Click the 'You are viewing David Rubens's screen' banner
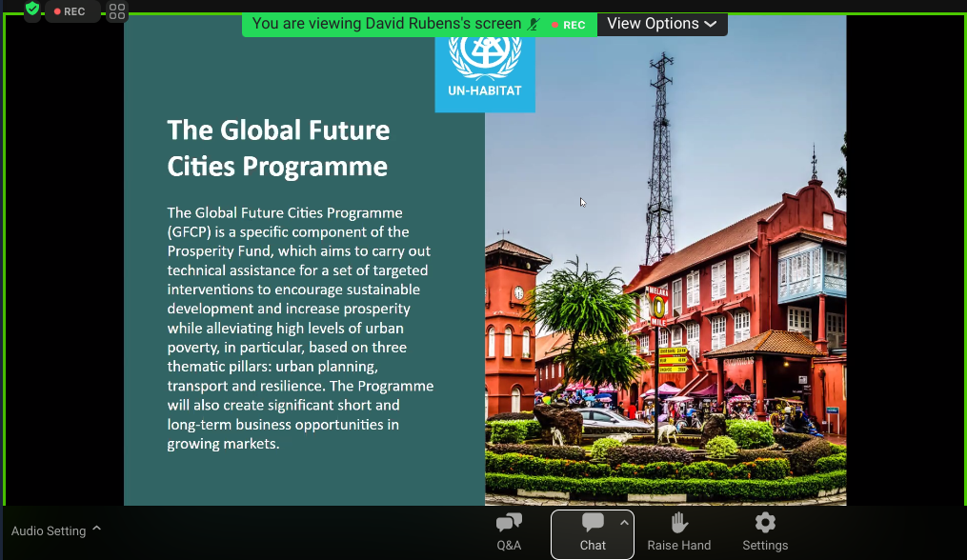Image resolution: width=967 pixels, height=560 pixels. [386, 24]
